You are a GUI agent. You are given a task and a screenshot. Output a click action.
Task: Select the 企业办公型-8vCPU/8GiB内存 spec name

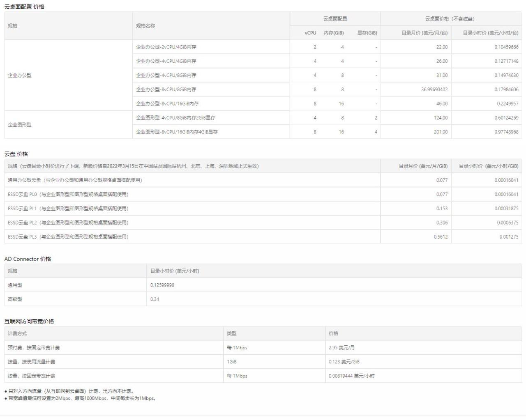coord(166,90)
